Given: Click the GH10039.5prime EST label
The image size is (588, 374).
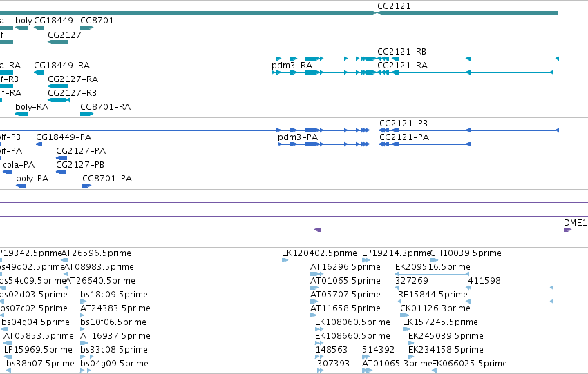Looking at the screenshot, I should tap(466, 253).
